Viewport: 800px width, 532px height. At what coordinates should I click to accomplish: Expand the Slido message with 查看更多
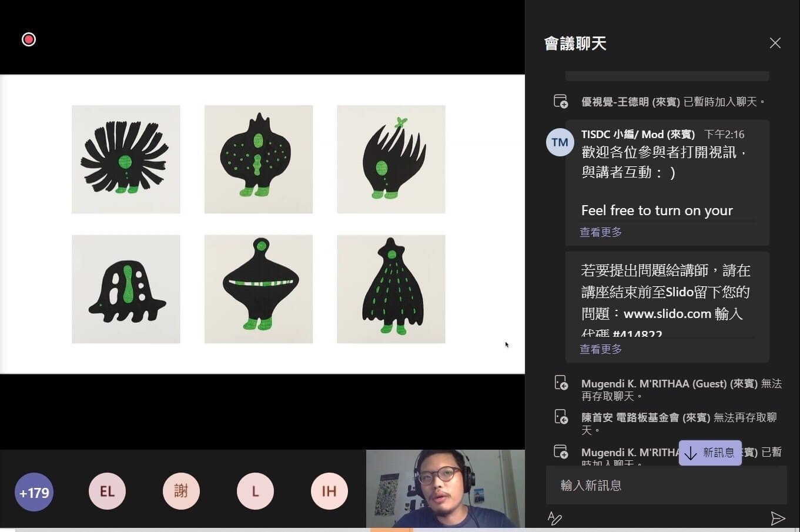[601, 349]
